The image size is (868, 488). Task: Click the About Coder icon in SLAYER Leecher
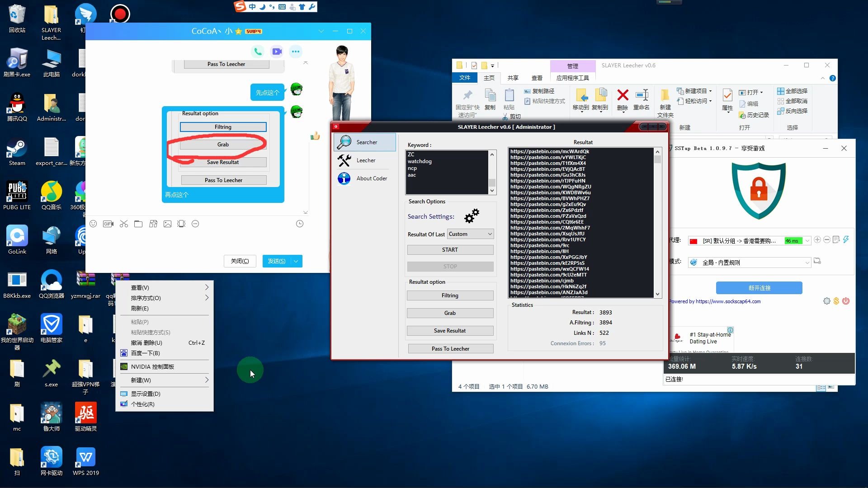344,178
